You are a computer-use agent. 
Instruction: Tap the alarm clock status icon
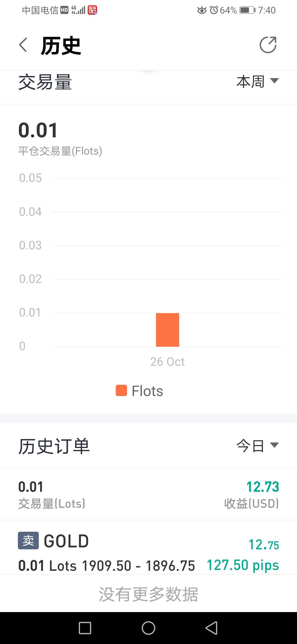(214, 10)
